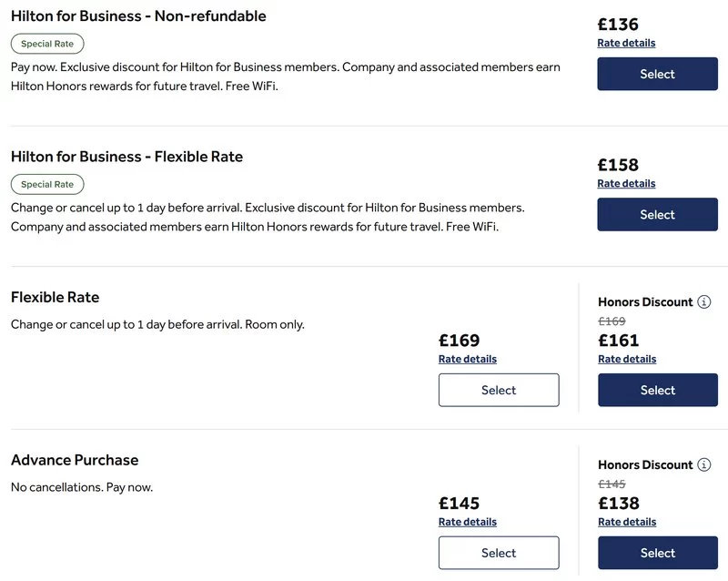Click Special Rate badge under Business Flexible Rate

(x=47, y=184)
